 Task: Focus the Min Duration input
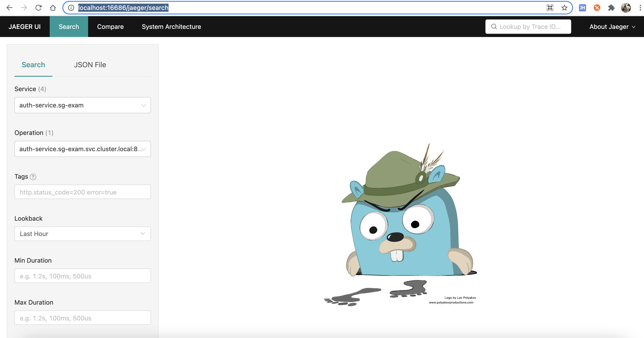pyautogui.click(x=82, y=275)
